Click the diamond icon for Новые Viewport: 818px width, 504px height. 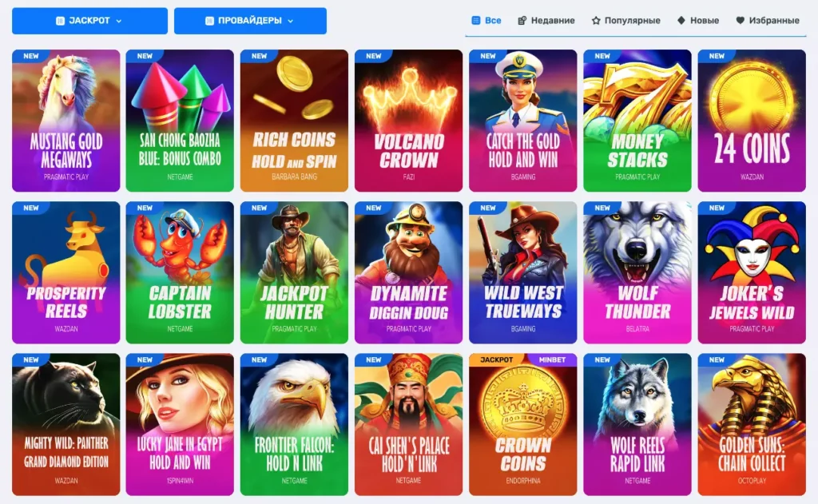tap(681, 20)
